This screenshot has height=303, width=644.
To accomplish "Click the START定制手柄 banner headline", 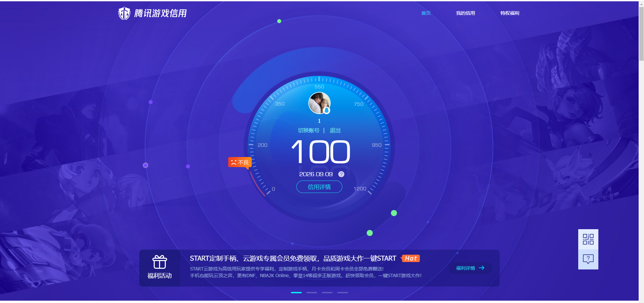I will click(293, 258).
